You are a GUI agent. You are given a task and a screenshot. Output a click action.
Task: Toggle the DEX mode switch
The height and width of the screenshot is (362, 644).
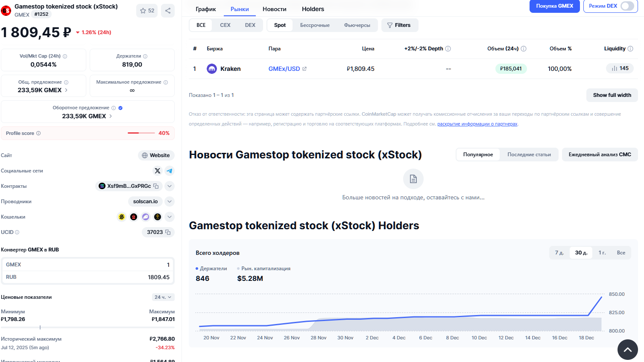coord(627,6)
